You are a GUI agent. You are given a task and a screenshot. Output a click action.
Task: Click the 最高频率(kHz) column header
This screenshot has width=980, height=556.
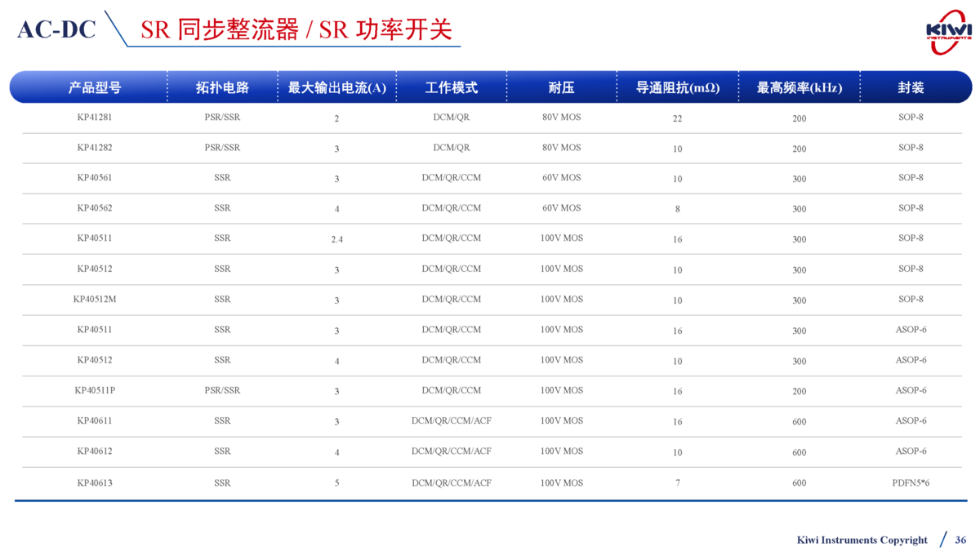pyautogui.click(x=799, y=87)
